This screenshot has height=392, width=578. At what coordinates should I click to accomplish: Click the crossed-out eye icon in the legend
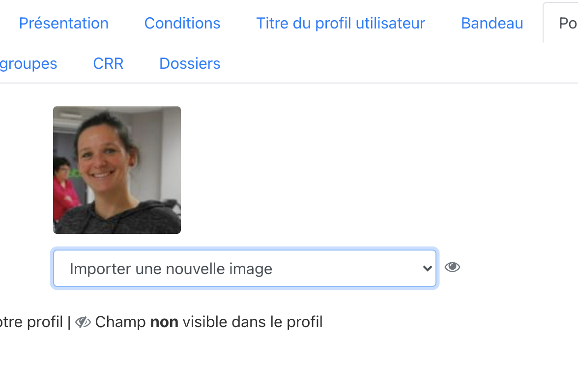[x=83, y=322]
